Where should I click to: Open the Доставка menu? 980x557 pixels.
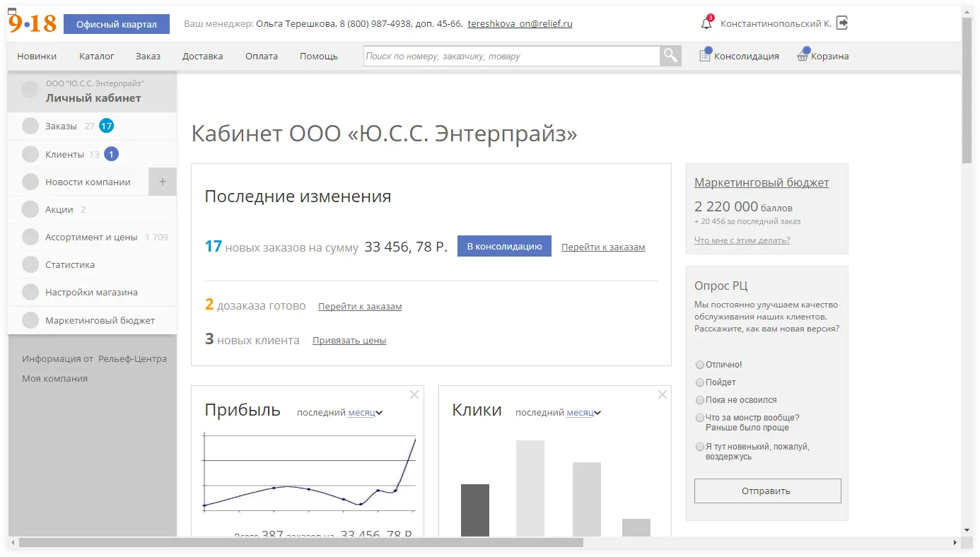pos(202,56)
